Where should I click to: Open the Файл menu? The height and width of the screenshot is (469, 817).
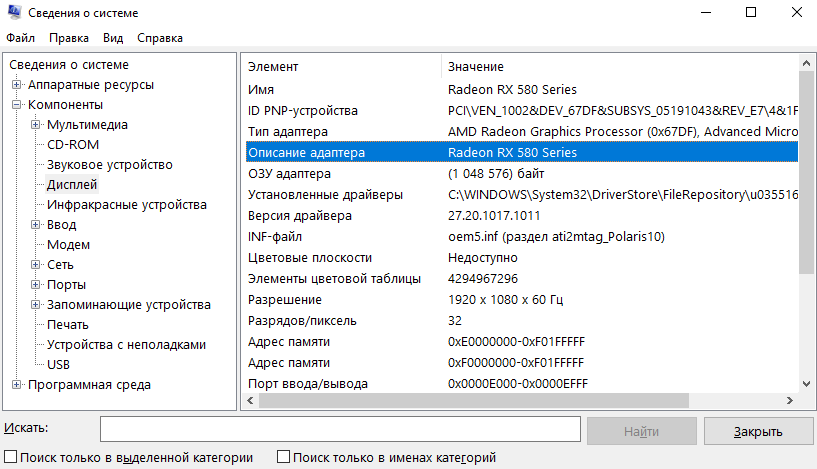click(x=20, y=38)
